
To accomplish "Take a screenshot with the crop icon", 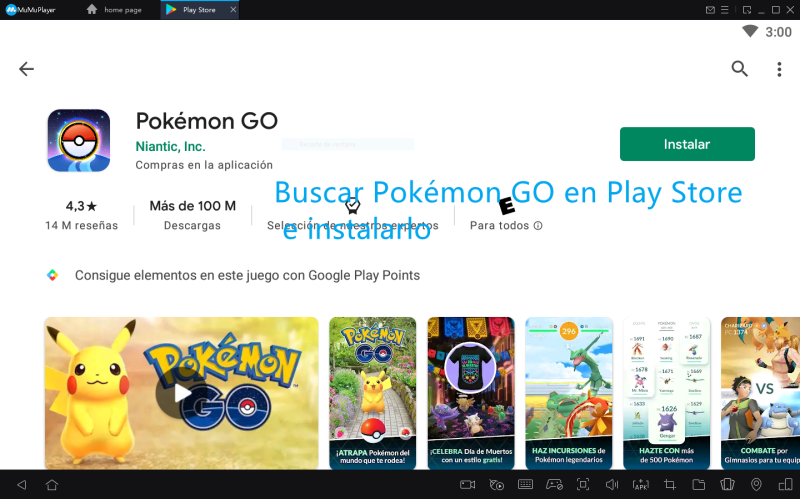I will coord(670,485).
